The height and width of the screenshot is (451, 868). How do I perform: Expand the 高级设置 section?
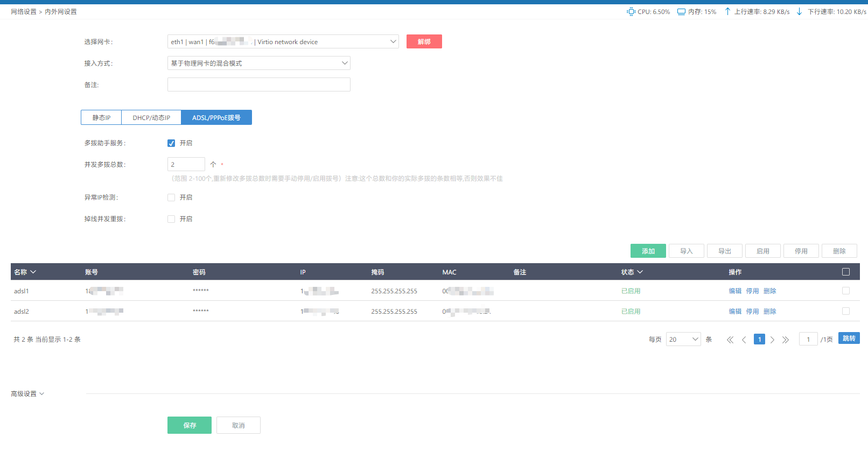(27, 394)
